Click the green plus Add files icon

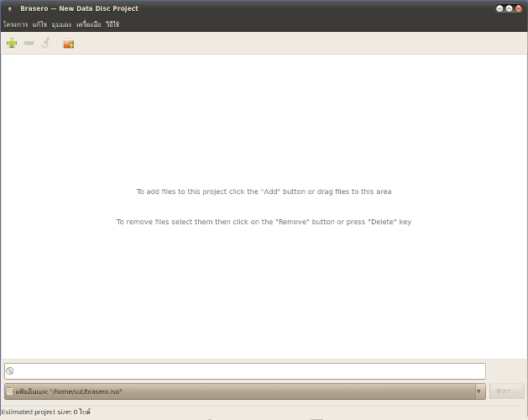tap(12, 43)
